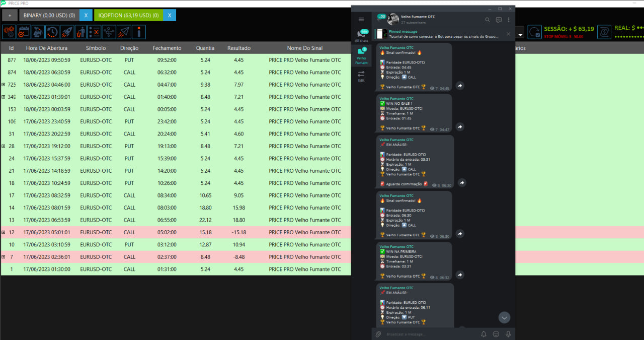644x340 pixels.
Task: Expand the losing trade row Id 7
Action: tap(4, 257)
